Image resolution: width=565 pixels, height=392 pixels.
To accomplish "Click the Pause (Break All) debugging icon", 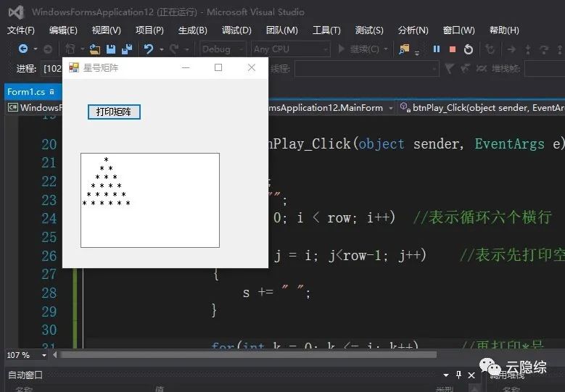I will click(x=437, y=49).
